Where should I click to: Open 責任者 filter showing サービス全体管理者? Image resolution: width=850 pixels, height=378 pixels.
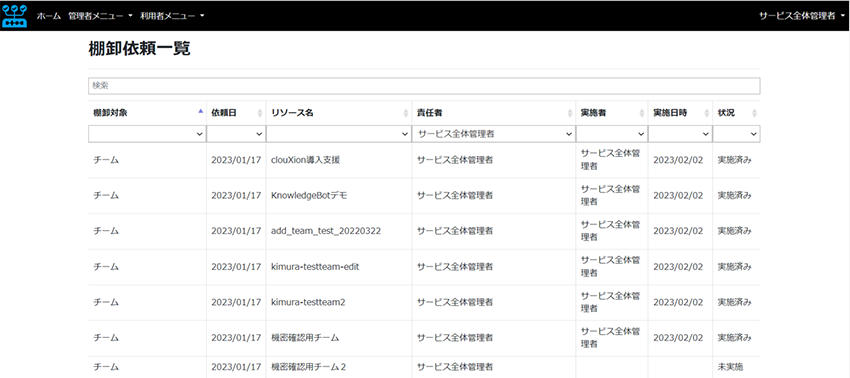493,133
